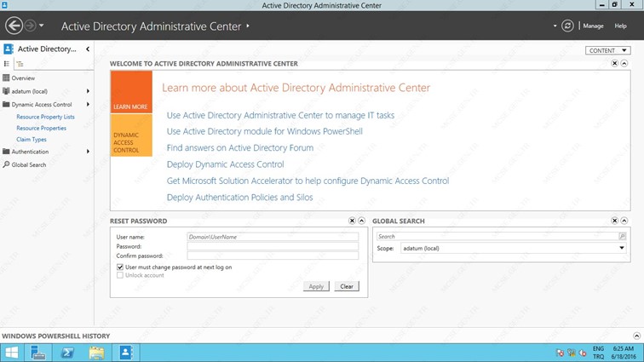Collapse the Welcome tile
This screenshot has width=644, height=362.
tap(624, 63)
